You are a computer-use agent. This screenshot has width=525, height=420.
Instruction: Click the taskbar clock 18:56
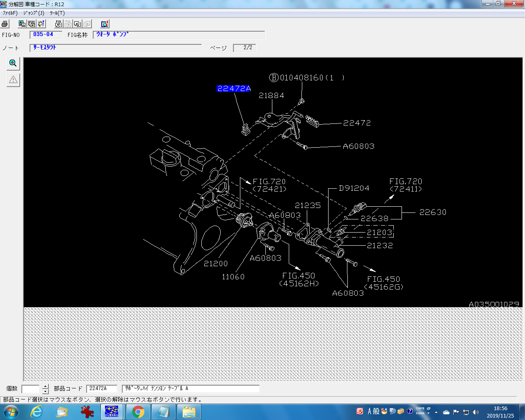pyautogui.click(x=500, y=412)
